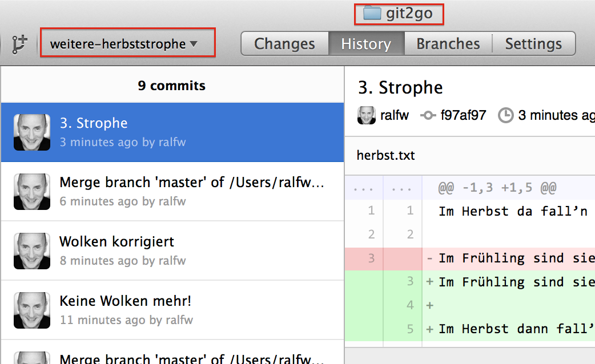Click the herbst.txt file header
Viewport: 595px width, 364px height.
coord(470,155)
